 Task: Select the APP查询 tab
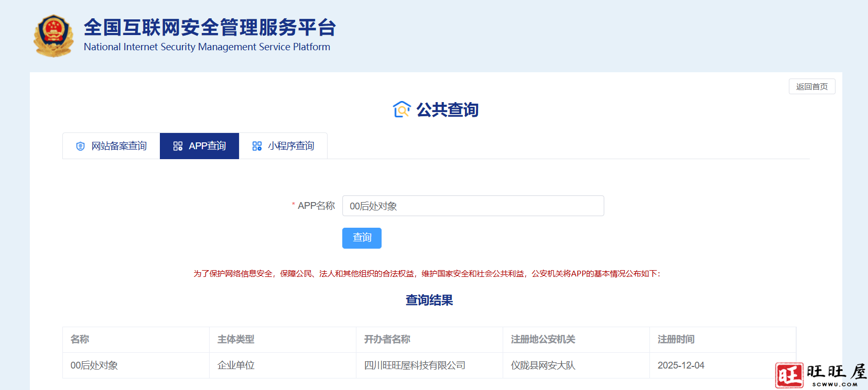pyautogui.click(x=199, y=146)
